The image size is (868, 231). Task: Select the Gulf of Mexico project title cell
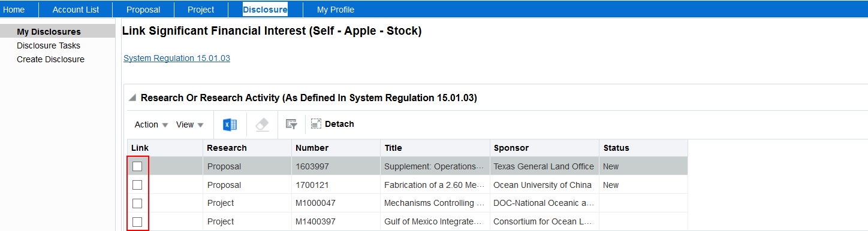(435, 221)
